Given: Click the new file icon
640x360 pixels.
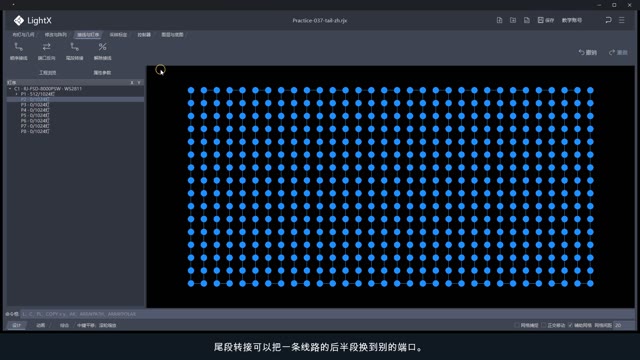Looking at the screenshot, I should (x=499, y=20).
